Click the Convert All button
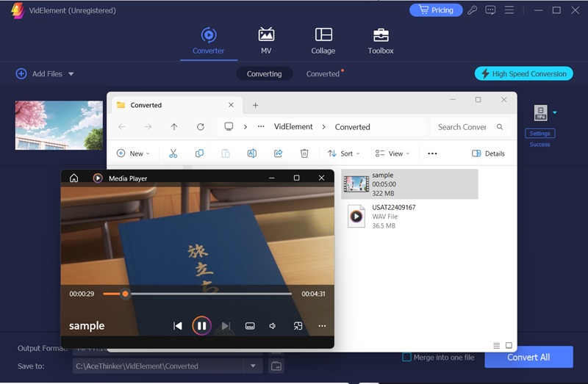The width and height of the screenshot is (588, 384). (x=528, y=358)
